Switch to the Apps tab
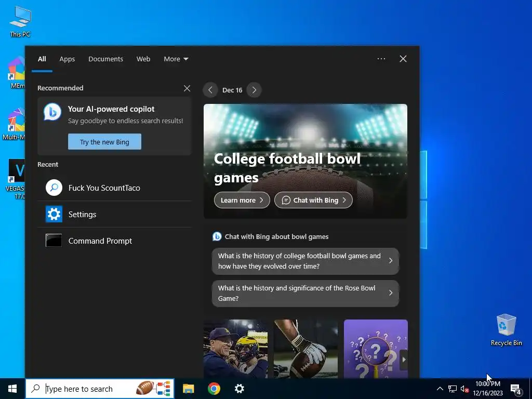This screenshot has width=532, height=399. pos(67,59)
